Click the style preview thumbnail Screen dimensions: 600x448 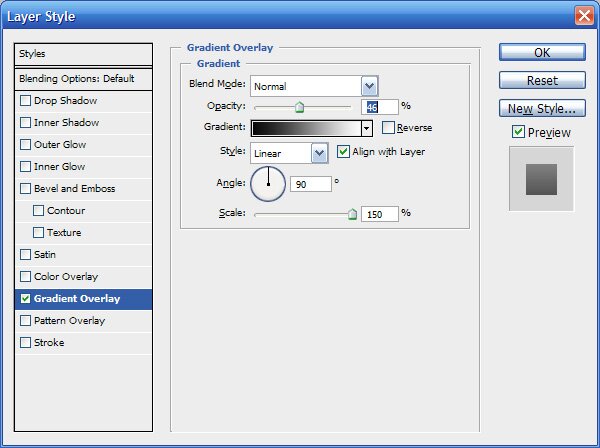point(541,179)
